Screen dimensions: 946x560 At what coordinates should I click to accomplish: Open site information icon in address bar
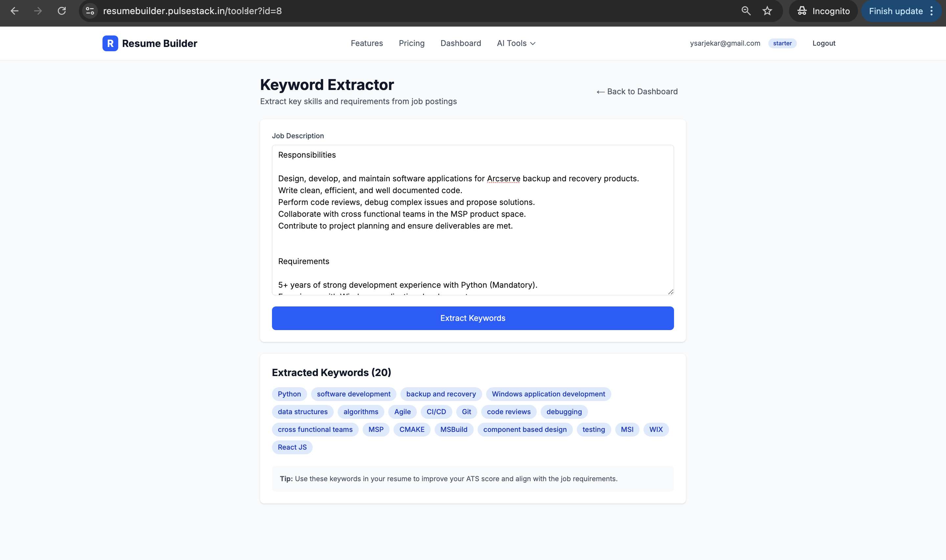click(90, 11)
